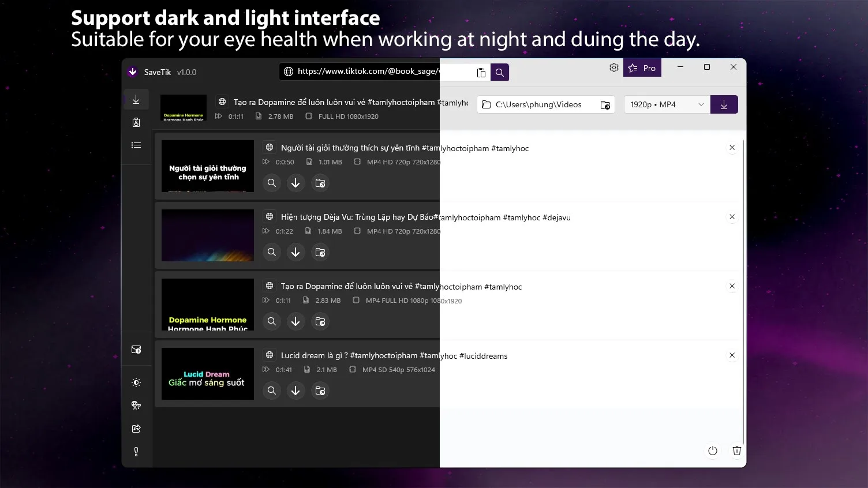Browse save folder next to C:\Users\phung\Videos

[x=605, y=104]
